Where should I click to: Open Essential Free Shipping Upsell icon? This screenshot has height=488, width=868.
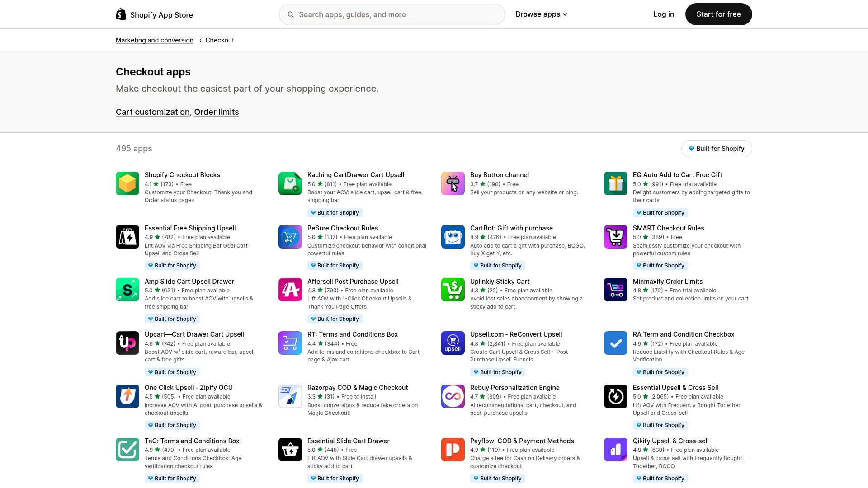(127, 237)
